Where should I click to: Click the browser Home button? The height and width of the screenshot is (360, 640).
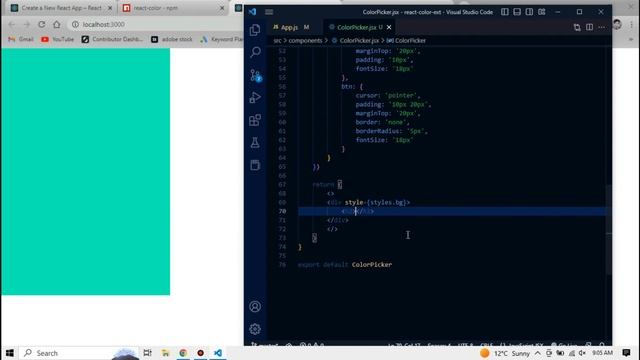pyautogui.click(x=57, y=24)
